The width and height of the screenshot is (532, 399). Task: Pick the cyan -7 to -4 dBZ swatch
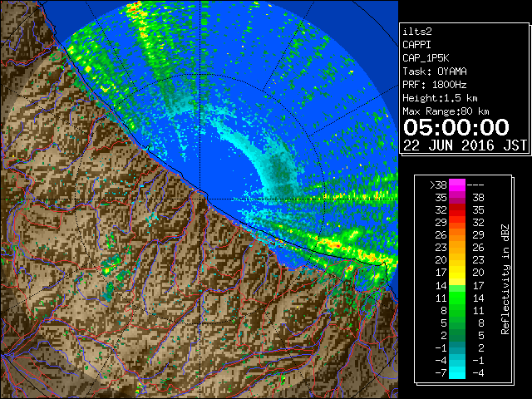pyautogui.click(x=457, y=372)
